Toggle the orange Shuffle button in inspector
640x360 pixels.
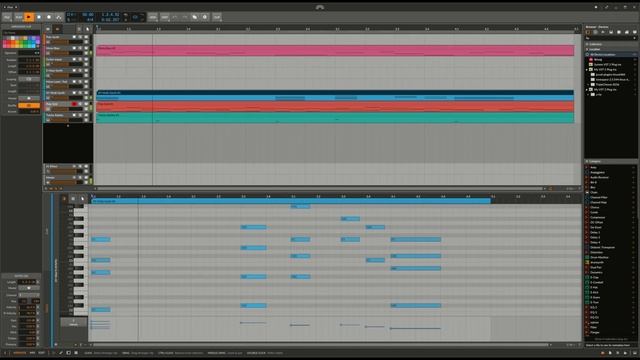(x=29, y=105)
